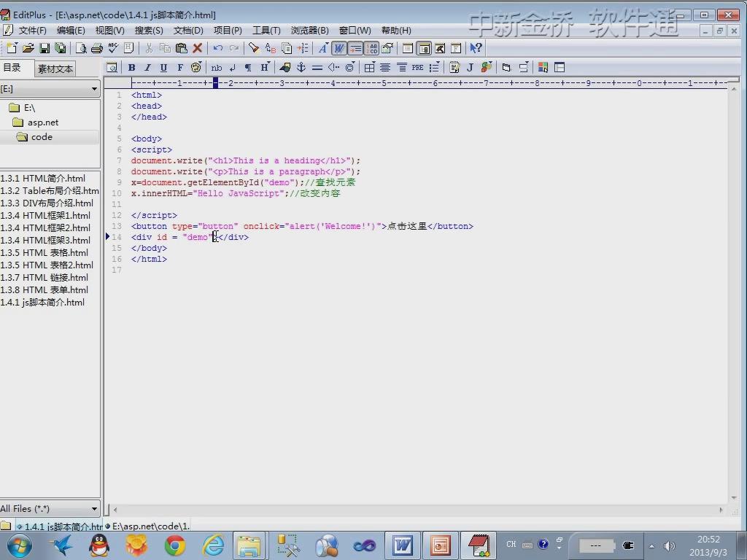Click the horizontal scrollbar left arrow

[x=115, y=510]
